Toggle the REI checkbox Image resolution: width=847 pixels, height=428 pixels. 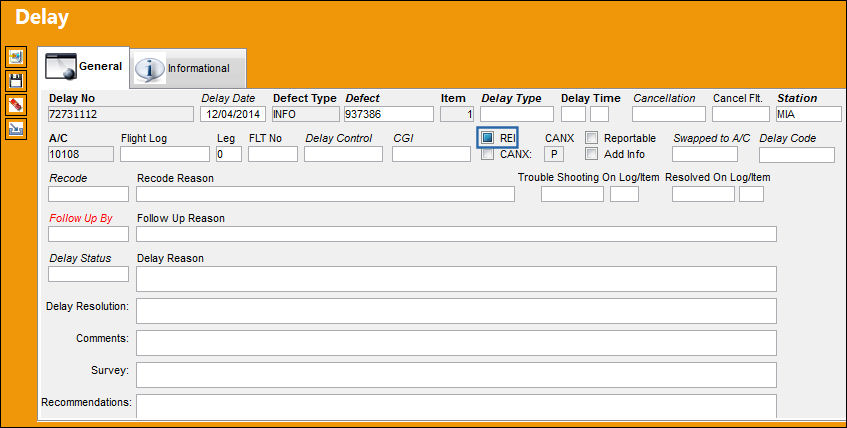(488, 138)
